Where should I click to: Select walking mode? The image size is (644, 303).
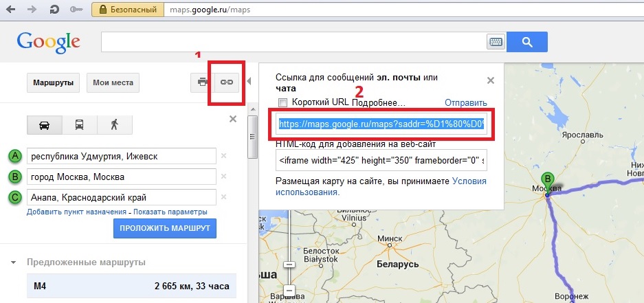pyautogui.click(x=115, y=125)
